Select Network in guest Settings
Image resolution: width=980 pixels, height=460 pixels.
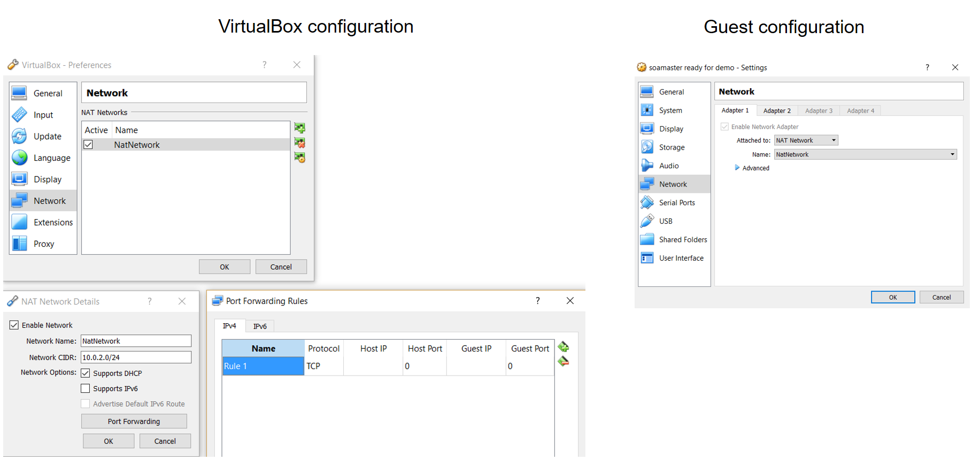pyautogui.click(x=674, y=184)
